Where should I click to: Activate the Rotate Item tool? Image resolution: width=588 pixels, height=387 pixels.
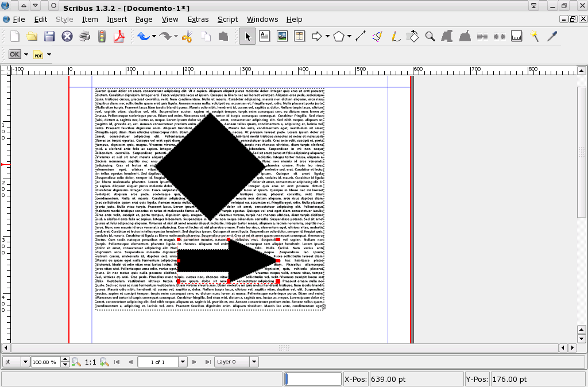[412, 36]
